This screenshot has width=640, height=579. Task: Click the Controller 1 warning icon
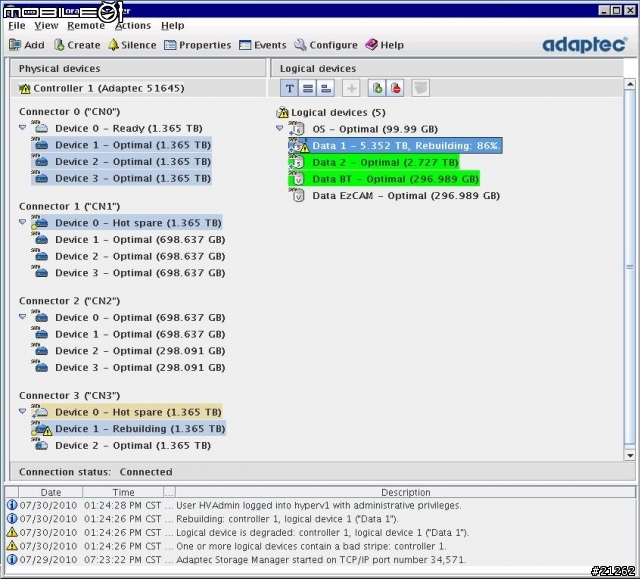pyautogui.click(x=25, y=89)
